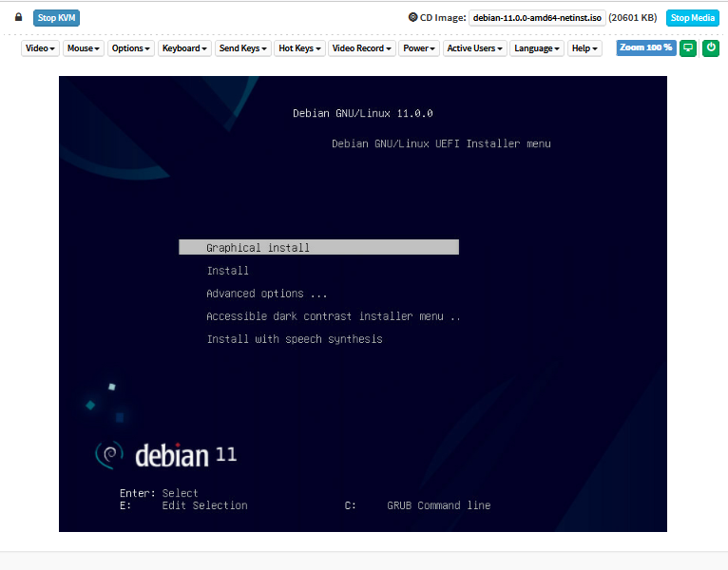Open the Video Record menu
This screenshot has height=570, width=728.
click(x=362, y=48)
